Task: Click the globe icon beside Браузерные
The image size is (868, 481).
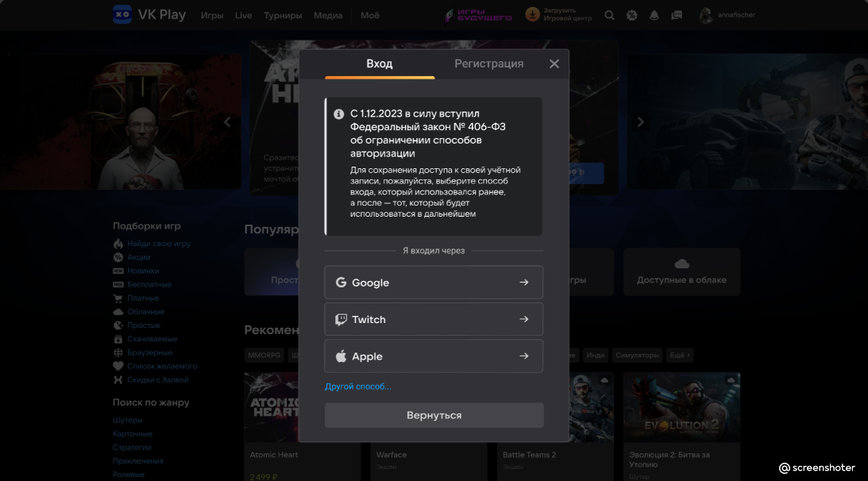Action: (118, 352)
